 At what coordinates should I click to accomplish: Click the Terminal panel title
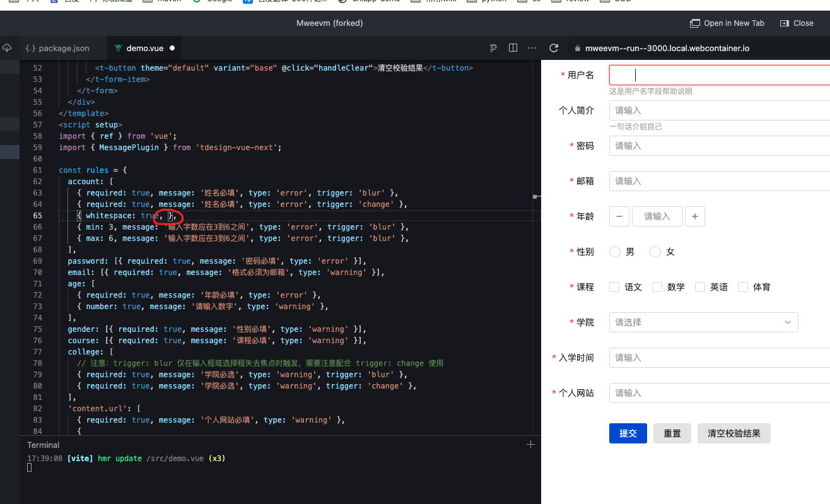pyautogui.click(x=43, y=445)
